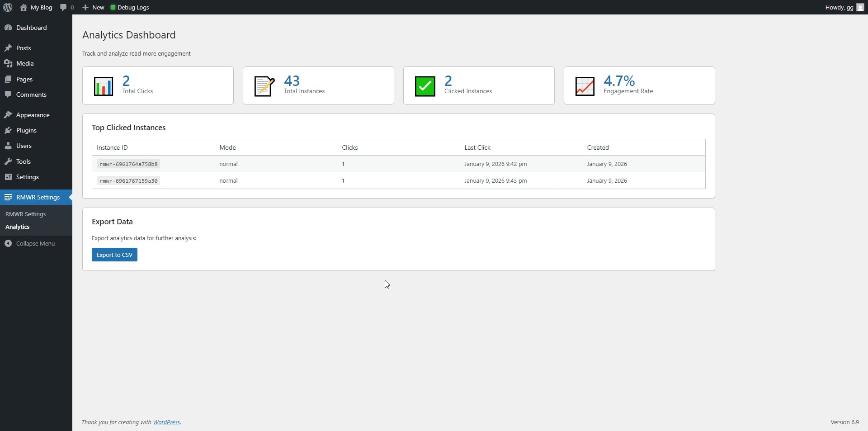This screenshot has width=868, height=431.
Task: Open the Howdy, gg account dropdown
Action: point(839,7)
